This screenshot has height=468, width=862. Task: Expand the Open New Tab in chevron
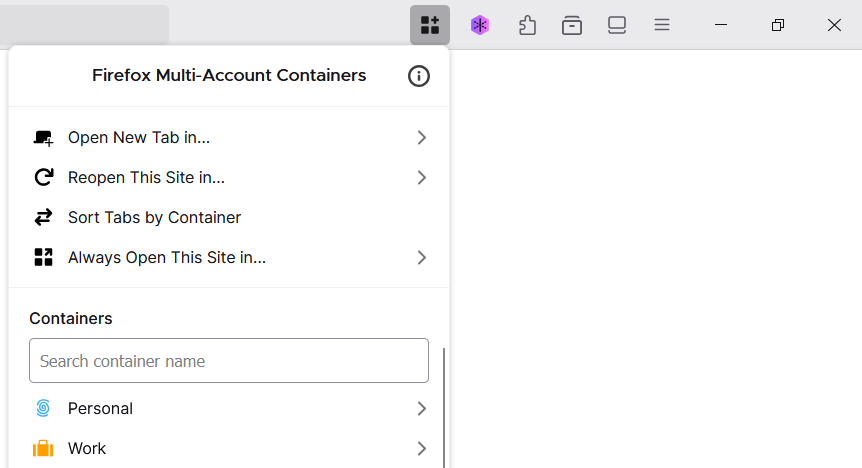point(422,137)
